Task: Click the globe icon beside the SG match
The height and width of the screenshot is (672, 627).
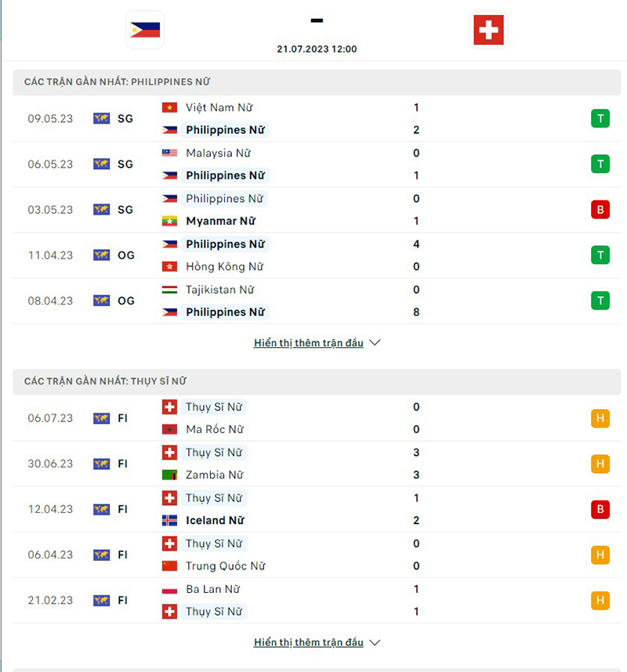Action: (101, 118)
